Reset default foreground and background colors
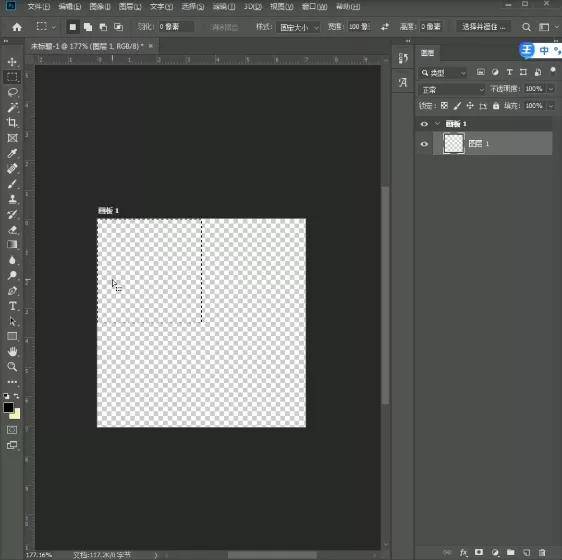 coord(6,396)
